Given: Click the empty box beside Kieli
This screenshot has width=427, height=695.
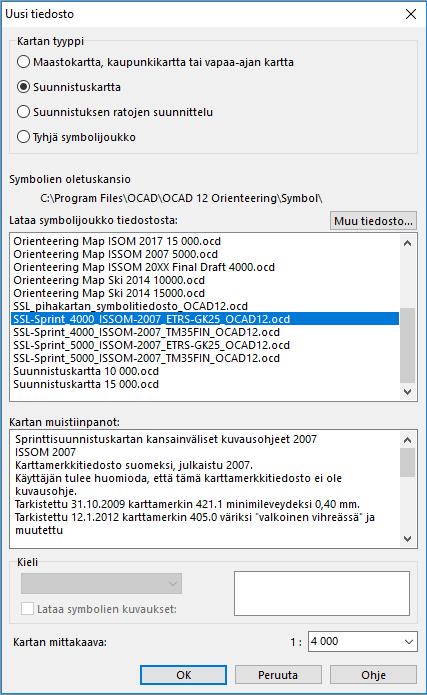Looking at the screenshot, I should (322, 593).
